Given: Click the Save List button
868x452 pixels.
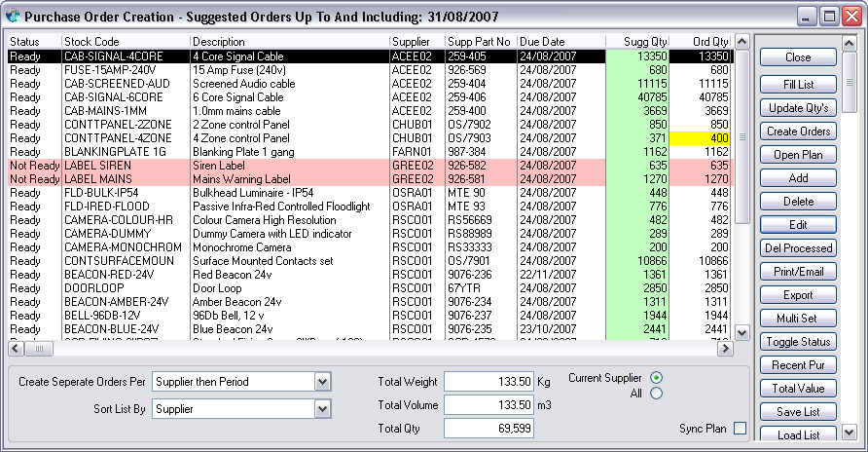Looking at the screenshot, I should click(x=798, y=411).
